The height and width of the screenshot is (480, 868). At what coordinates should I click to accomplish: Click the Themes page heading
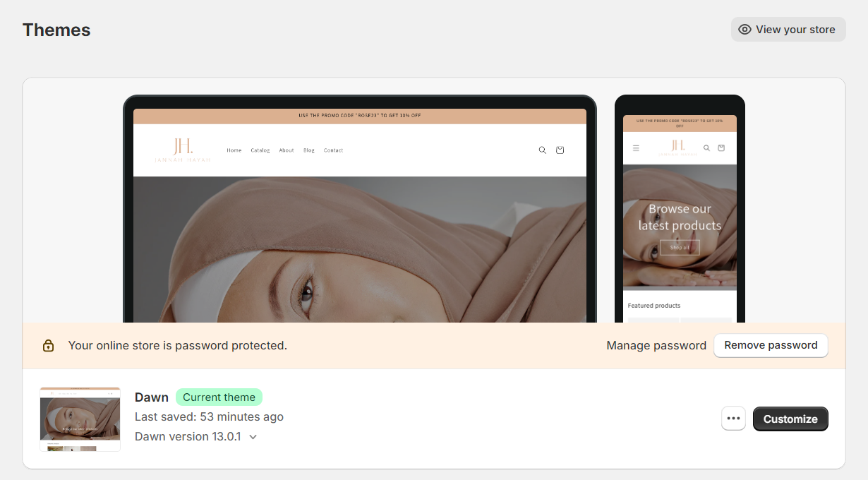[56, 30]
